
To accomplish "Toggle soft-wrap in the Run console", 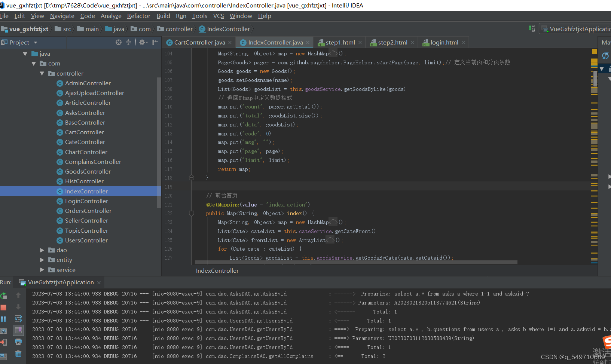I will click(x=18, y=319).
